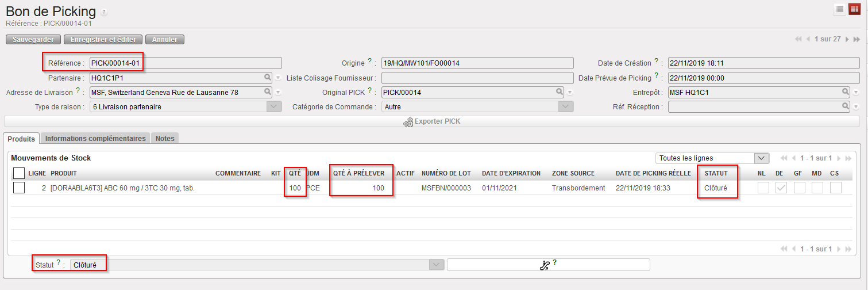Click the red form view icon
This screenshot has width=868, height=290.
tap(854, 9)
